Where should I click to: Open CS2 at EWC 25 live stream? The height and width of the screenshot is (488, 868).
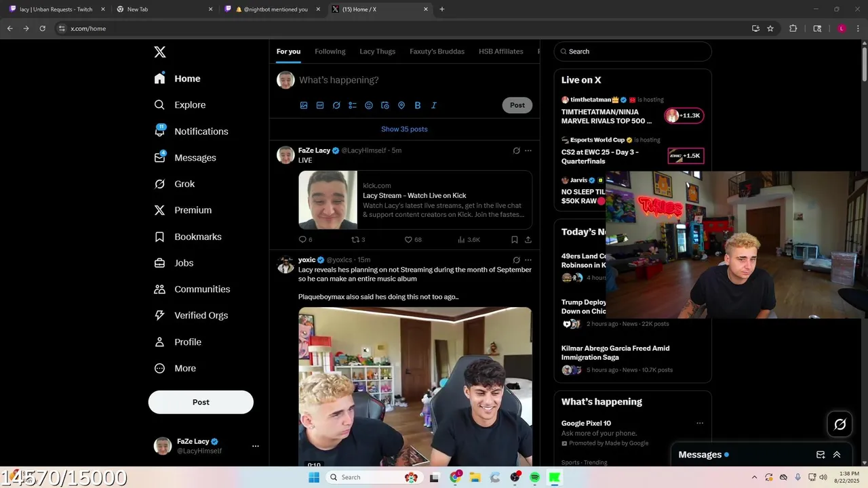tap(632, 152)
